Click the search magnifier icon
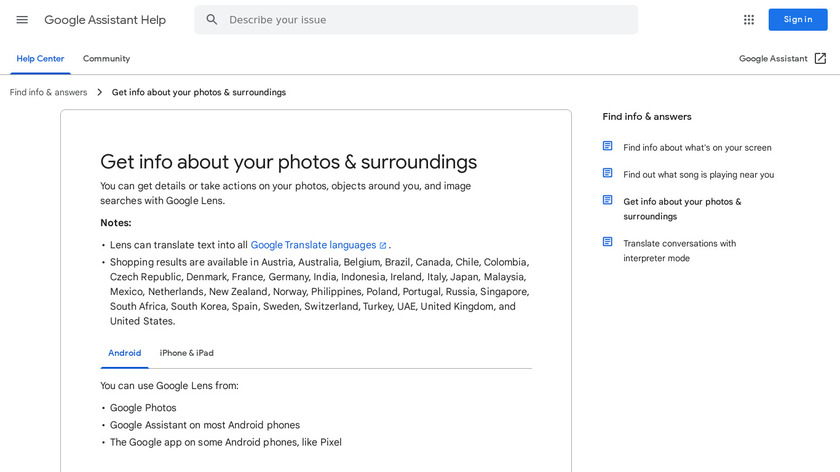The image size is (840, 472). 212,20
